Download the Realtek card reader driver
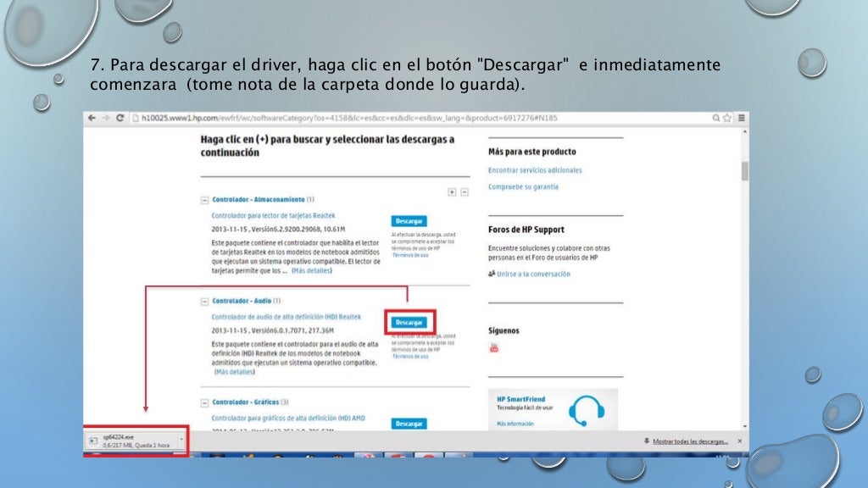 [409, 221]
